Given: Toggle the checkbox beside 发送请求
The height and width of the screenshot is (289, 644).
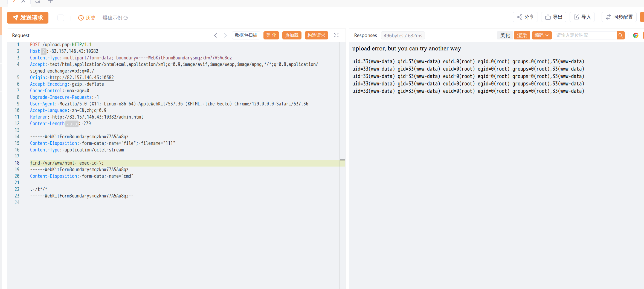Looking at the screenshot, I should 61,18.
